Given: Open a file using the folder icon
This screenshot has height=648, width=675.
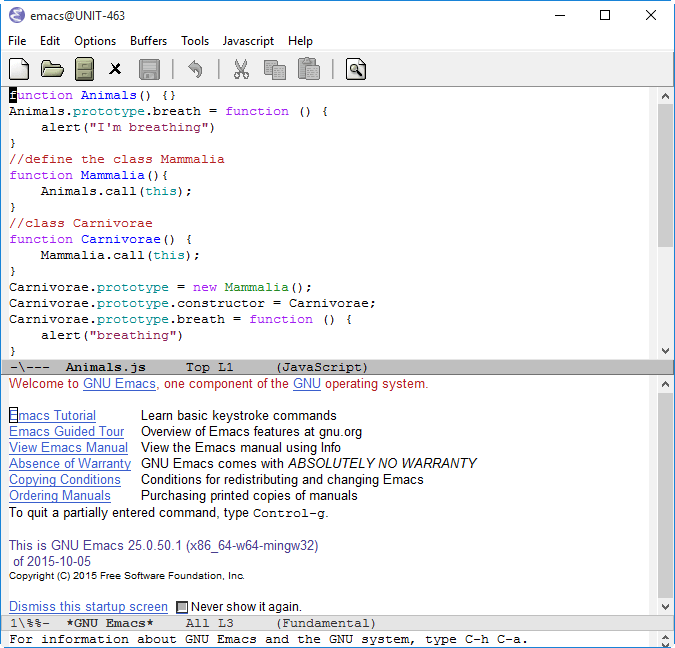Looking at the screenshot, I should [x=52, y=69].
